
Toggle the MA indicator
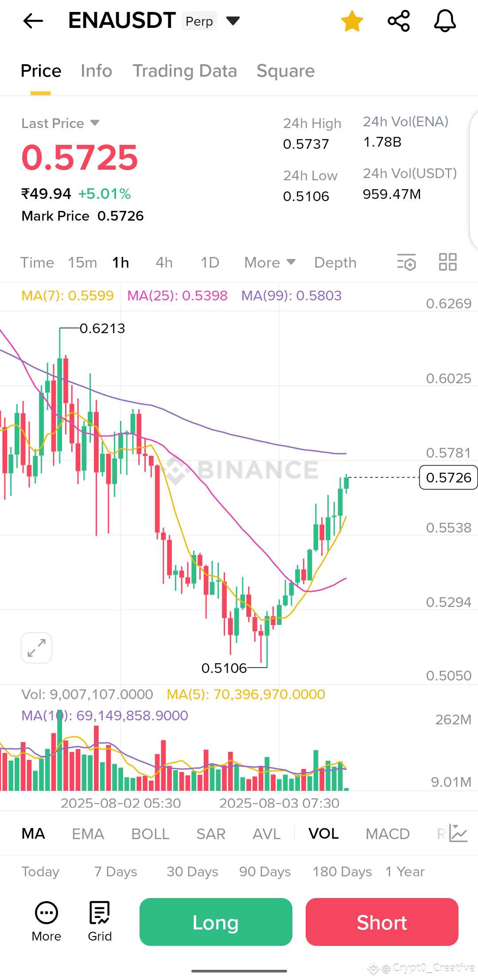pos(33,834)
